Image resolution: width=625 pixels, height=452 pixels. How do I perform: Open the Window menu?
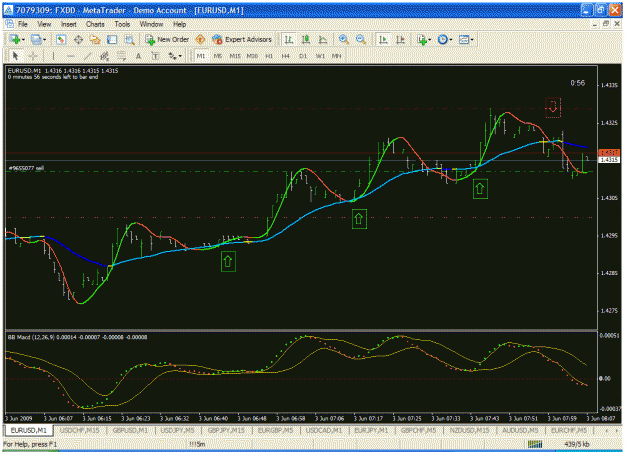coord(151,24)
